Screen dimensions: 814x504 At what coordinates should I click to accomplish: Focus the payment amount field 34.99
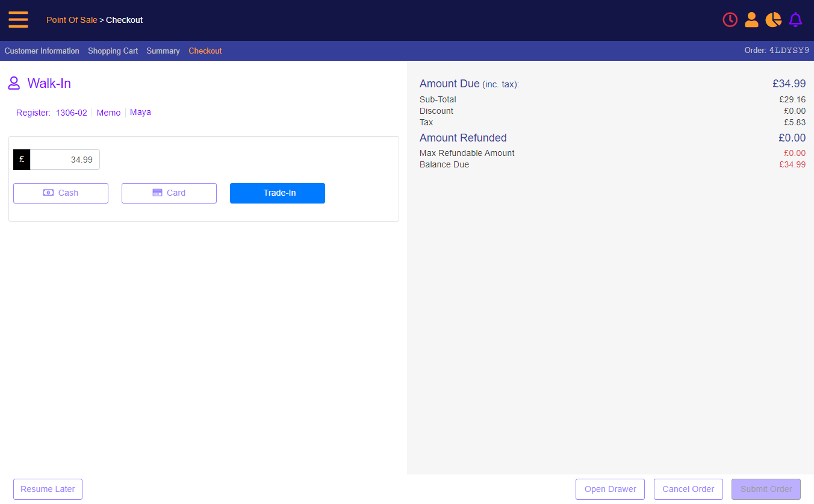(65, 160)
